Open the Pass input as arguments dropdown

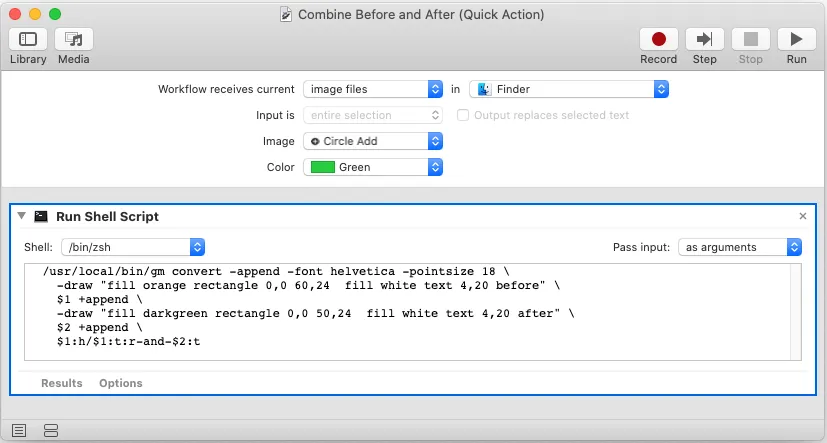(x=739, y=246)
